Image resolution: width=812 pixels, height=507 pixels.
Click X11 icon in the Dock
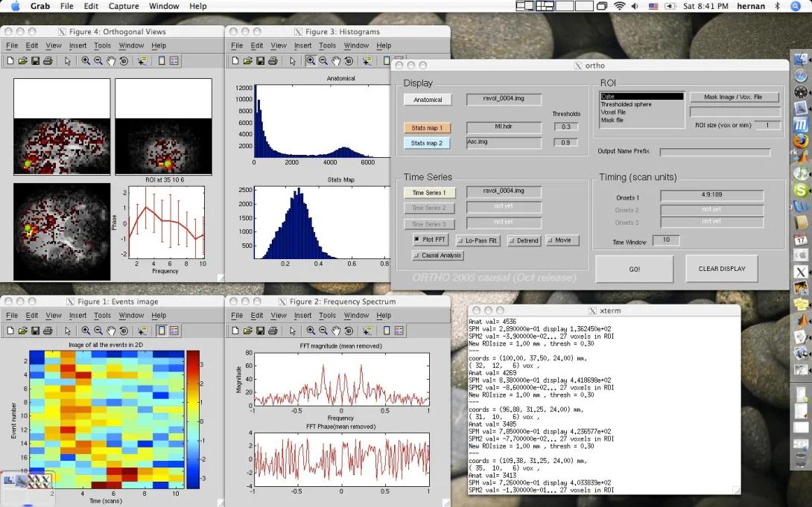(x=801, y=272)
